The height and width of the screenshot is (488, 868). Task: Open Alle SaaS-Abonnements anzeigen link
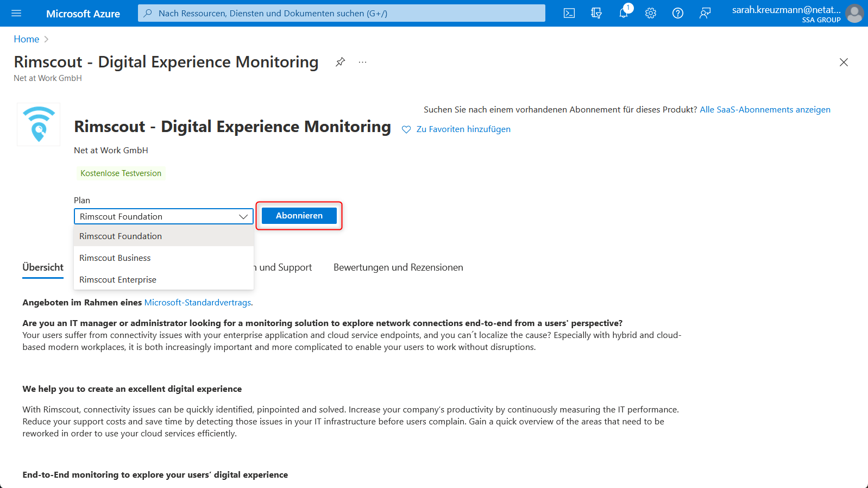(765, 110)
